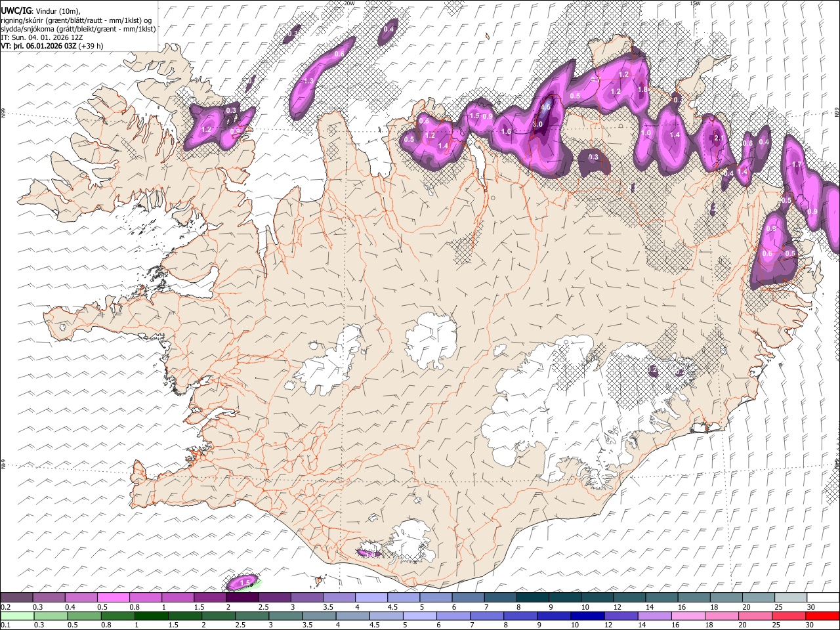Click the '3.0' snowfall peak value
This screenshot has width=840, height=630.
[537, 124]
